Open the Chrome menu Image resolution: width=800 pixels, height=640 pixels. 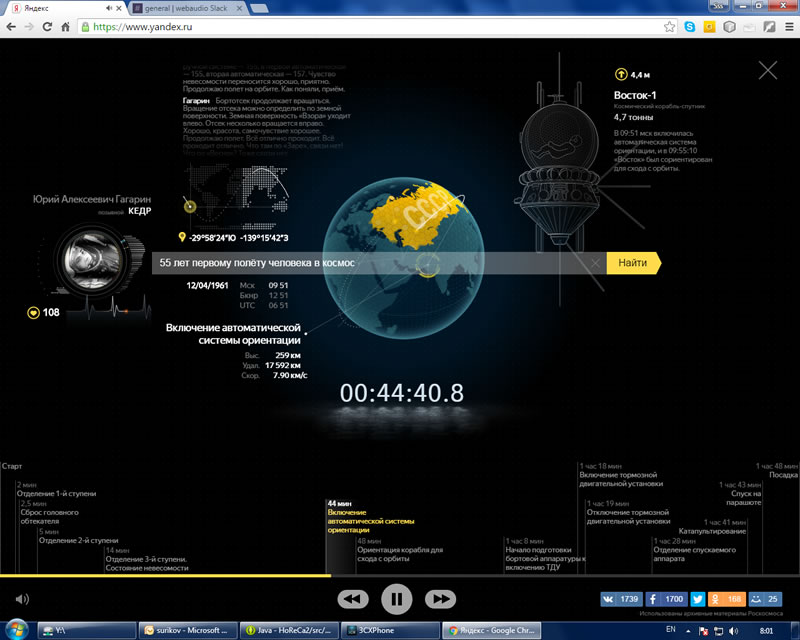tap(789, 27)
